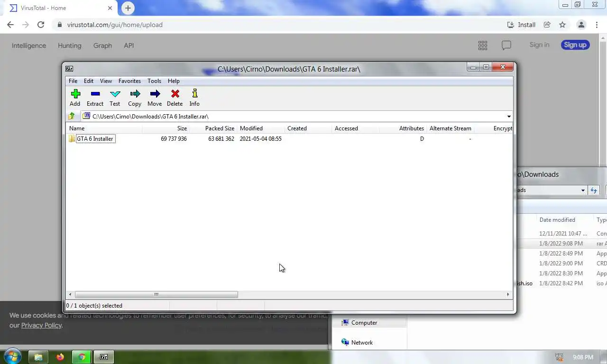Click the Move toolbar icon
Image resolution: width=607 pixels, height=364 pixels.
[x=155, y=94]
